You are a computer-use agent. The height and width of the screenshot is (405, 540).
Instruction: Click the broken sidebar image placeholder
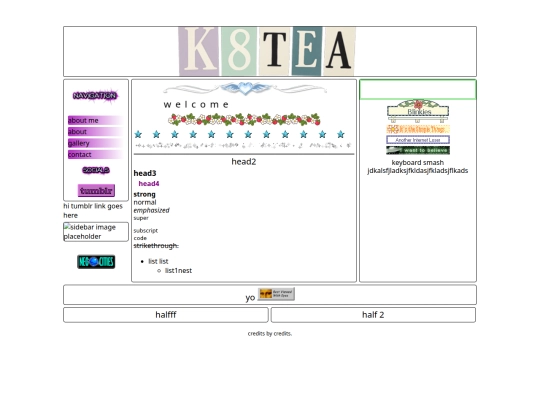(x=96, y=232)
